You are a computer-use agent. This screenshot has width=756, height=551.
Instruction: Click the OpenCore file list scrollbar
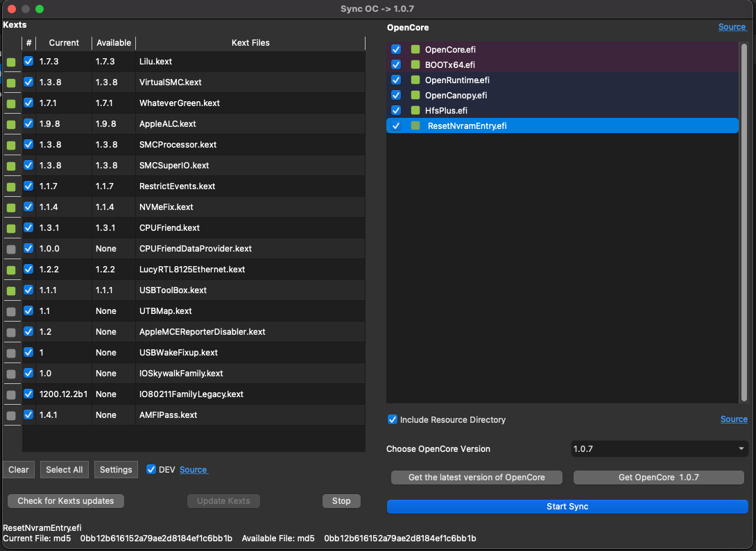[744, 222]
